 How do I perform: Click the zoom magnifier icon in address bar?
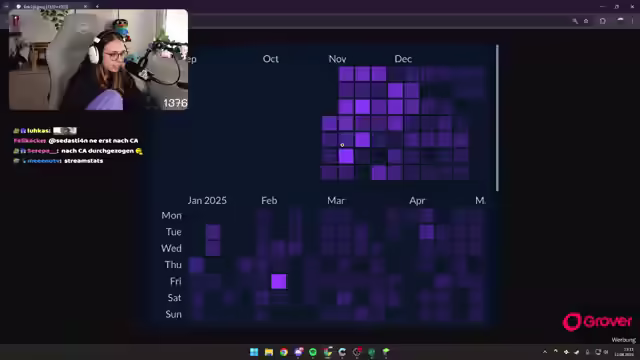575,21
